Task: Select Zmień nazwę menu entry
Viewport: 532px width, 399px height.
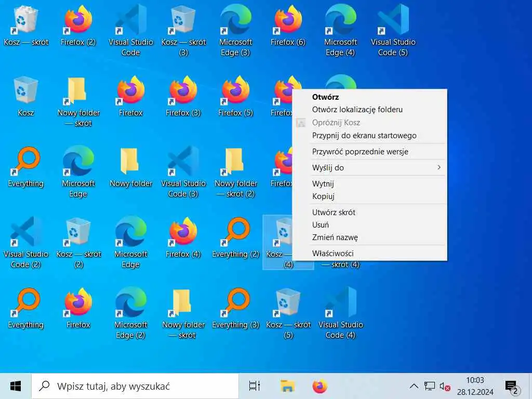Action: 369,237
